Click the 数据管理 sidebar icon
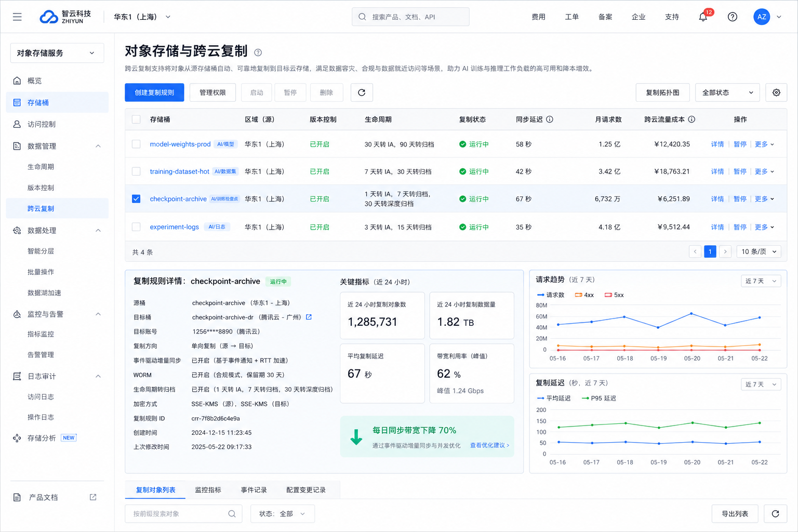798x532 pixels. tap(17, 146)
